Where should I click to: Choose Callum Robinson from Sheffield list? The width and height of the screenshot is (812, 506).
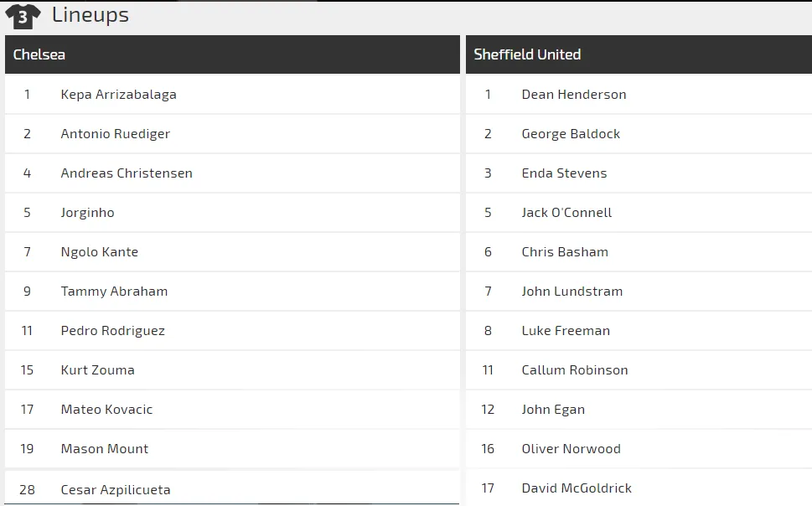pos(574,370)
